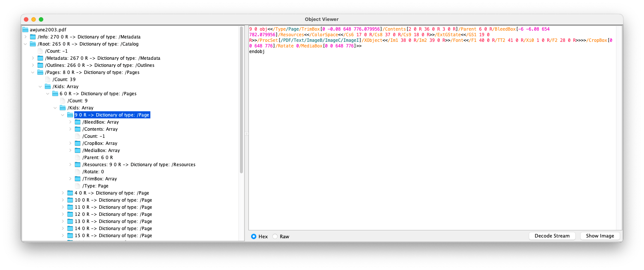The height and width of the screenshot is (270, 644).
Task: Click the folder icon beside /Info entry
Action: [33, 37]
